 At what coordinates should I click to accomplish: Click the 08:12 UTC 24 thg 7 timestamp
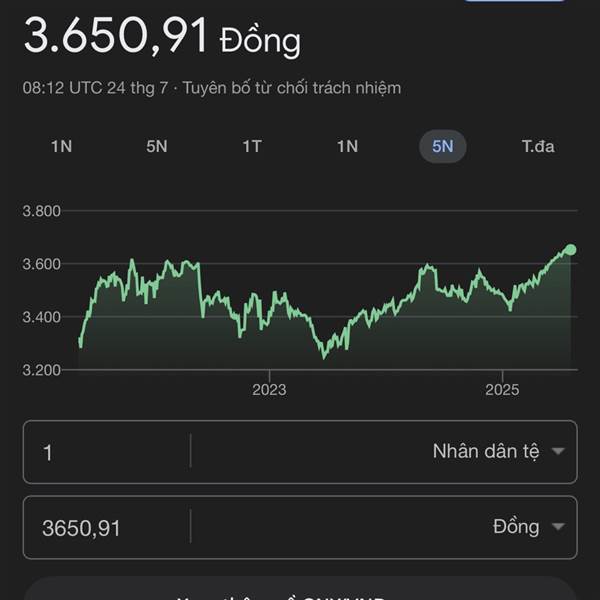tap(95, 88)
